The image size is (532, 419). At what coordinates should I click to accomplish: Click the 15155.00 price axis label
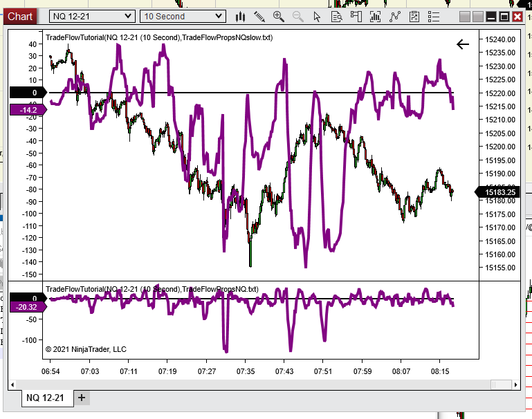click(x=500, y=268)
